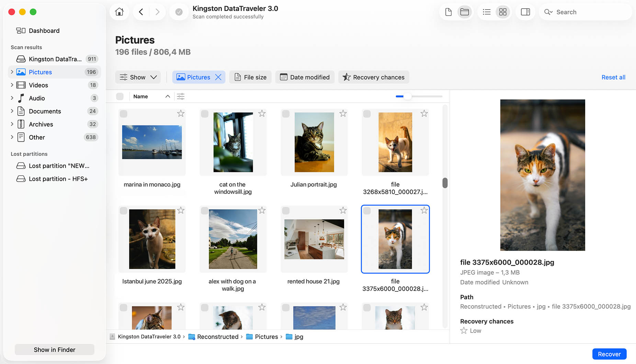This screenshot has height=364, width=636.
Task: Tick the select-all checkbox beside Name
Action: click(120, 96)
